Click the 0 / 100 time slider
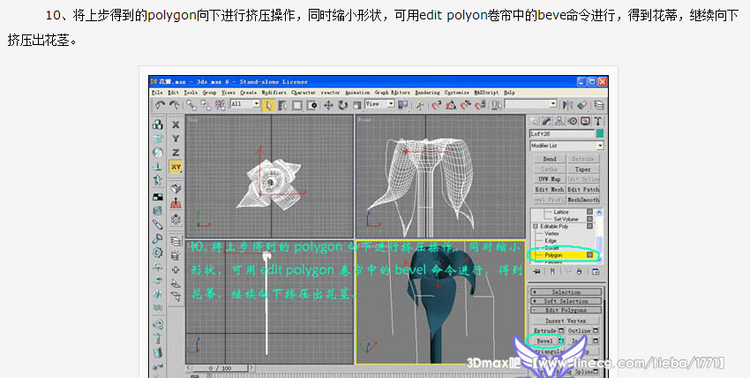 pyautogui.click(x=221, y=368)
